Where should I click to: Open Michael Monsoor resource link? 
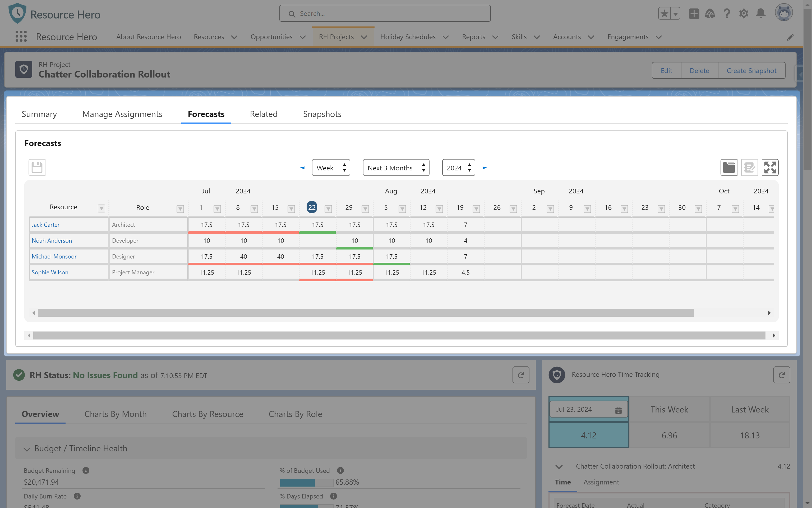click(54, 256)
